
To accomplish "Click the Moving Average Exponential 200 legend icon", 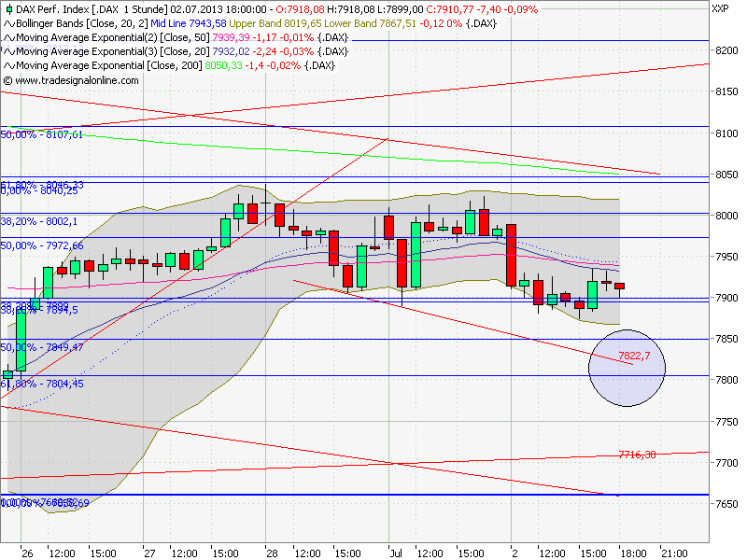I will pyautogui.click(x=9, y=65).
